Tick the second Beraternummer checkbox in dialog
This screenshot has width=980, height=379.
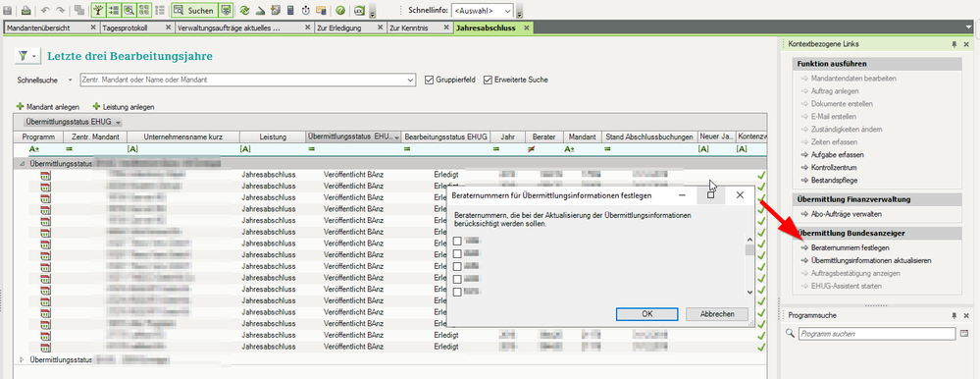coord(457,254)
